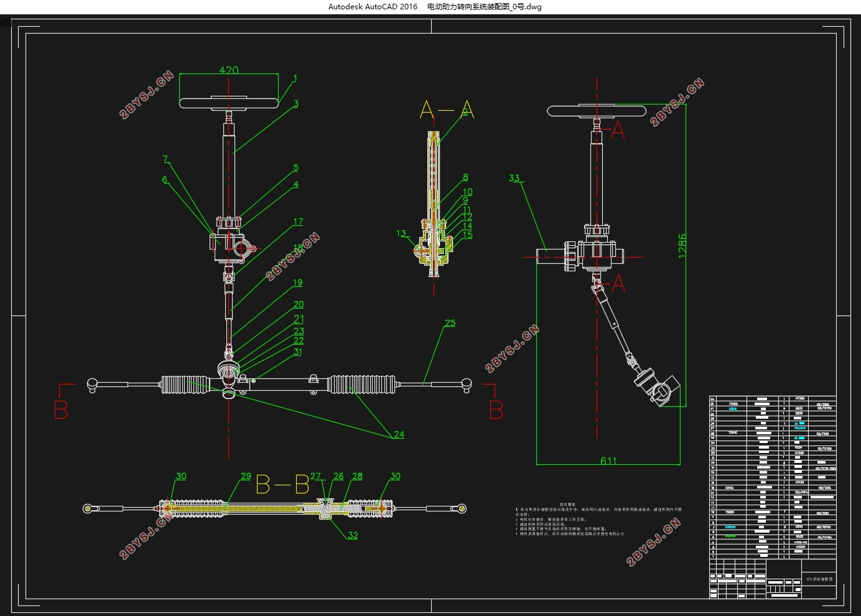Click part callout number 28
Viewport: 861px width, 616px height.
(357, 476)
